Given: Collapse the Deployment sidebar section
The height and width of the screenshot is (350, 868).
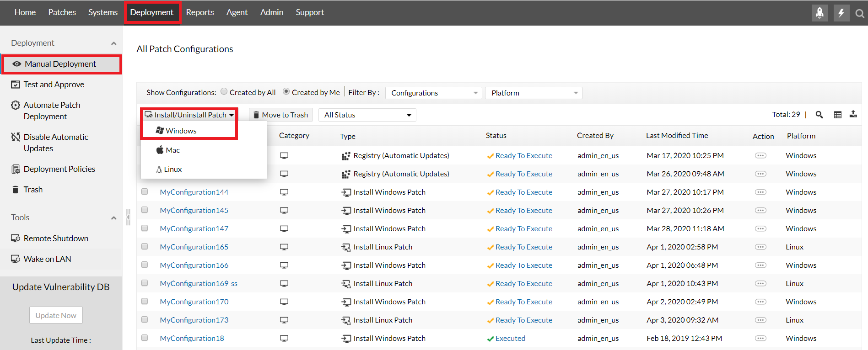Looking at the screenshot, I should click(113, 43).
